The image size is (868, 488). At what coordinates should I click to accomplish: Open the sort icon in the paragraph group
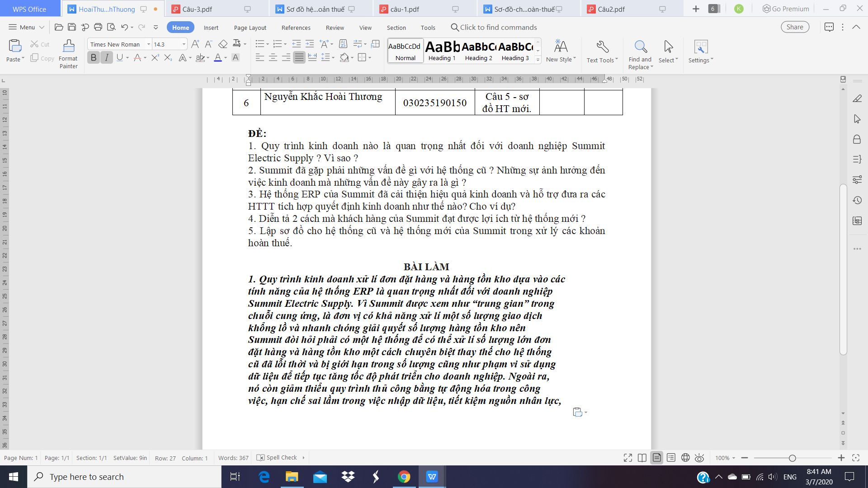click(x=343, y=44)
